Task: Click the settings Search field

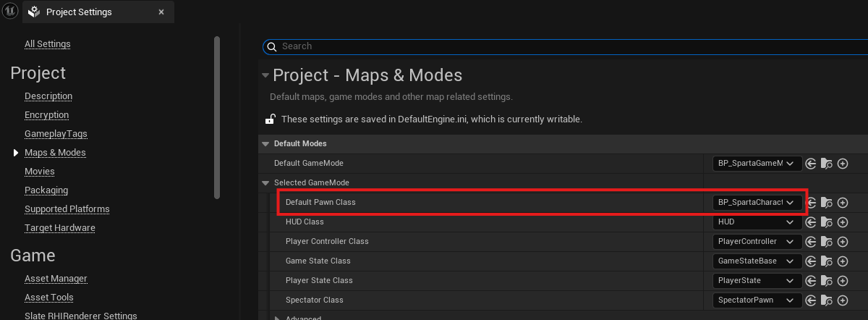Action: 565,46
